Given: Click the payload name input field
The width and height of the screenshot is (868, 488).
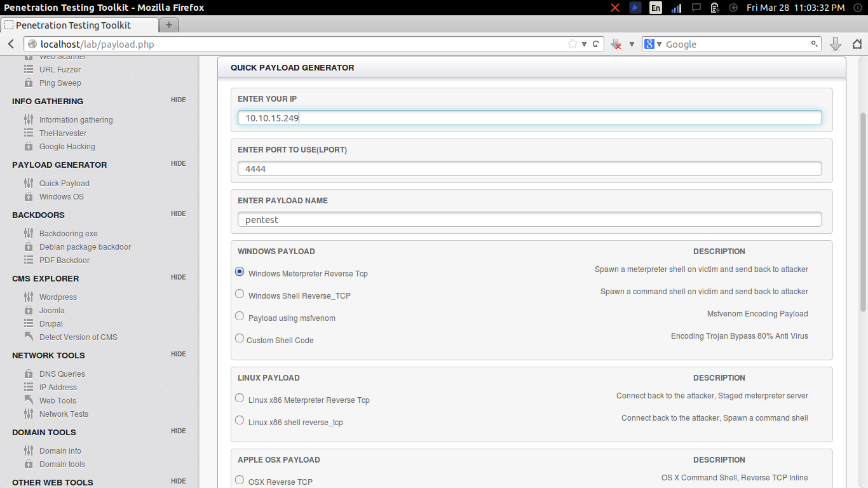Looking at the screenshot, I should click(x=529, y=219).
